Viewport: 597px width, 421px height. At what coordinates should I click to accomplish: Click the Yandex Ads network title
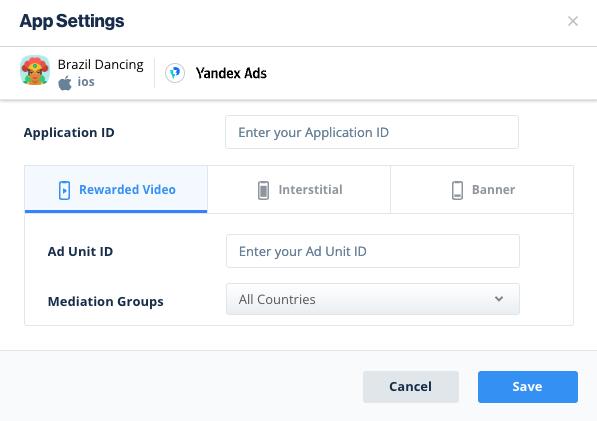231,73
